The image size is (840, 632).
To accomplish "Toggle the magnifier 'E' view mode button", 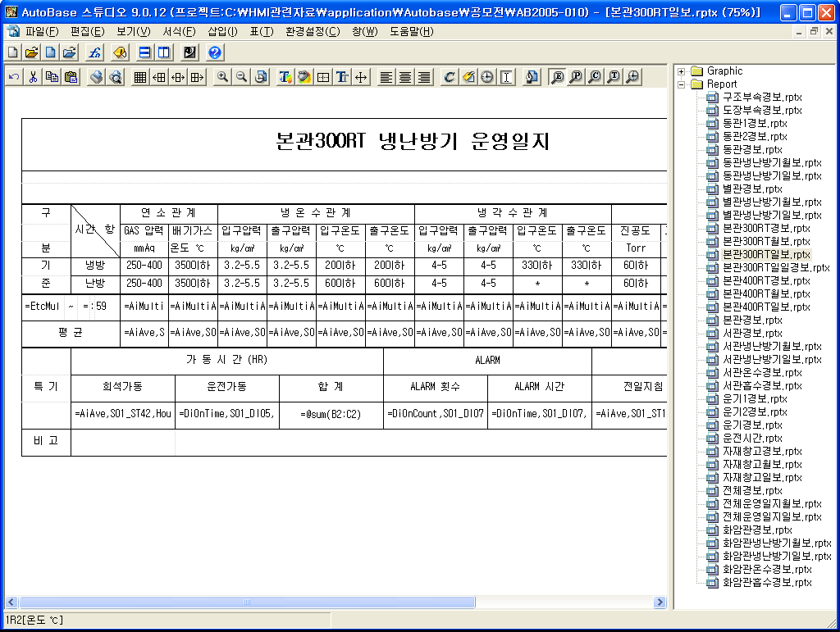I will [557, 77].
